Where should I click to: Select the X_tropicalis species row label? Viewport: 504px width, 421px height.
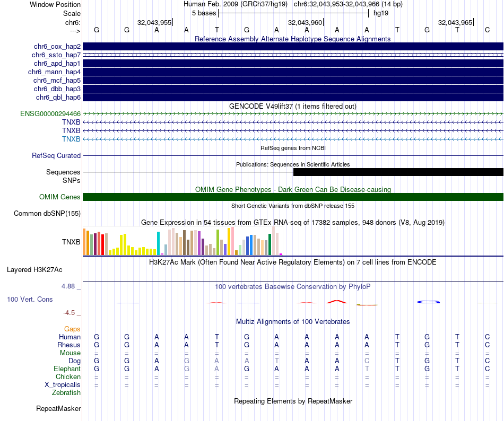63,385
